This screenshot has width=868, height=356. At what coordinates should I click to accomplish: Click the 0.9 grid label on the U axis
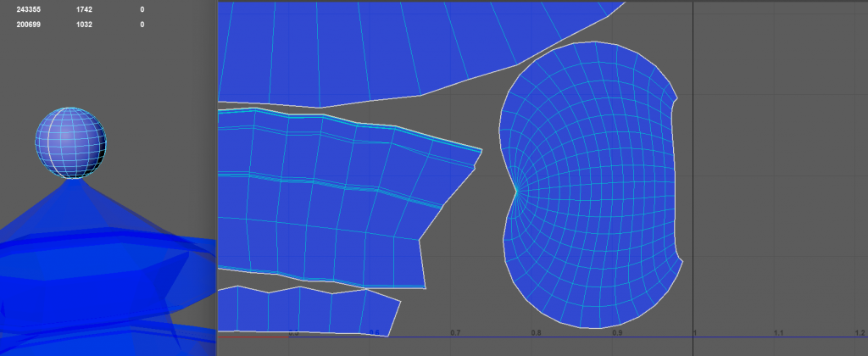pos(616,334)
